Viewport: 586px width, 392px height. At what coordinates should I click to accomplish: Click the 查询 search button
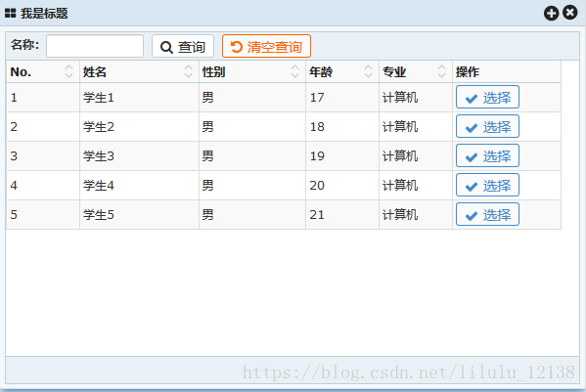[183, 46]
